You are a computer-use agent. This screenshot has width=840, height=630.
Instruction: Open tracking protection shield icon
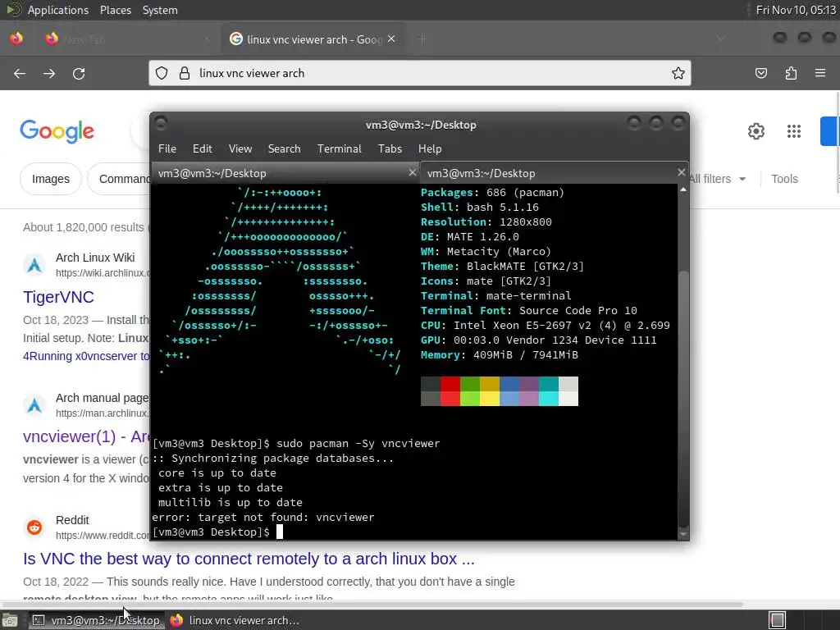[x=162, y=73]
